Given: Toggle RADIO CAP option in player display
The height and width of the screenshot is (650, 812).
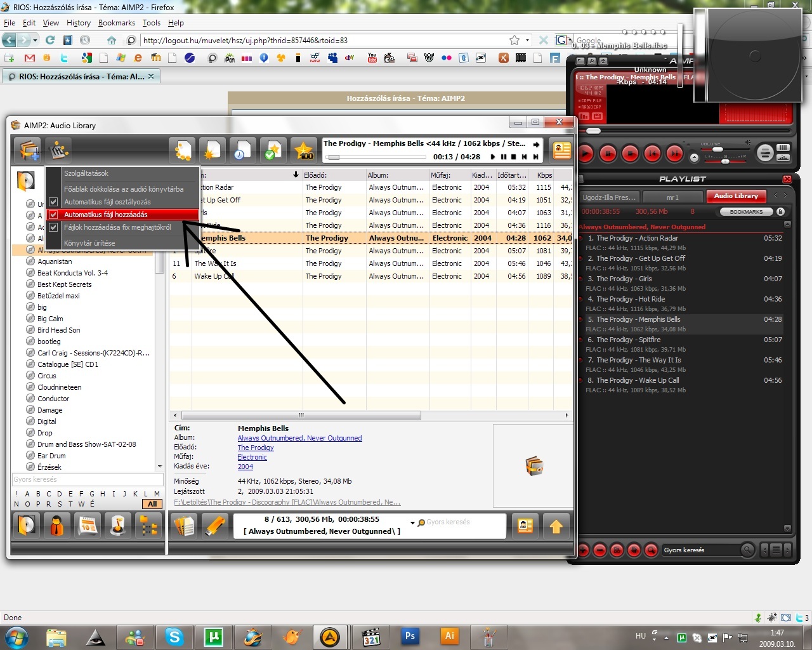Looking at the screenshot, I should coord(590,107).
